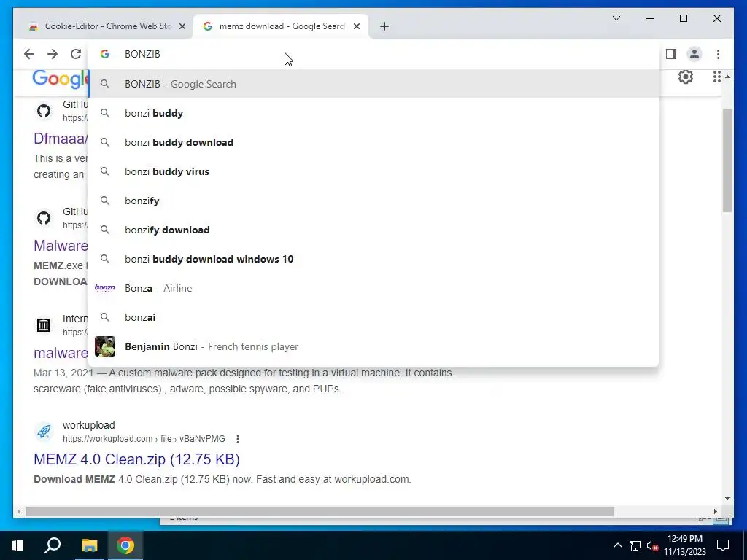The image size is (747, 560).
Task: Select the memz download Google Search tab
Action: 281,26
